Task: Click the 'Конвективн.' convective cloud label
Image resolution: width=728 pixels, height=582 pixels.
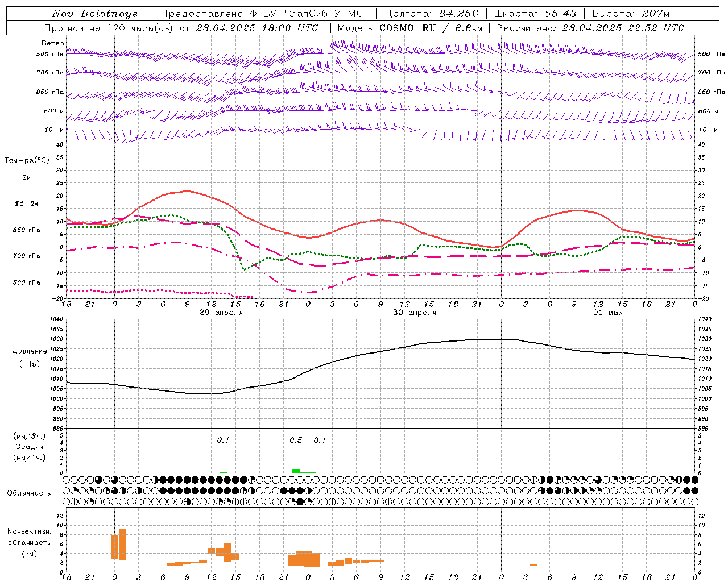Action: 30,531
